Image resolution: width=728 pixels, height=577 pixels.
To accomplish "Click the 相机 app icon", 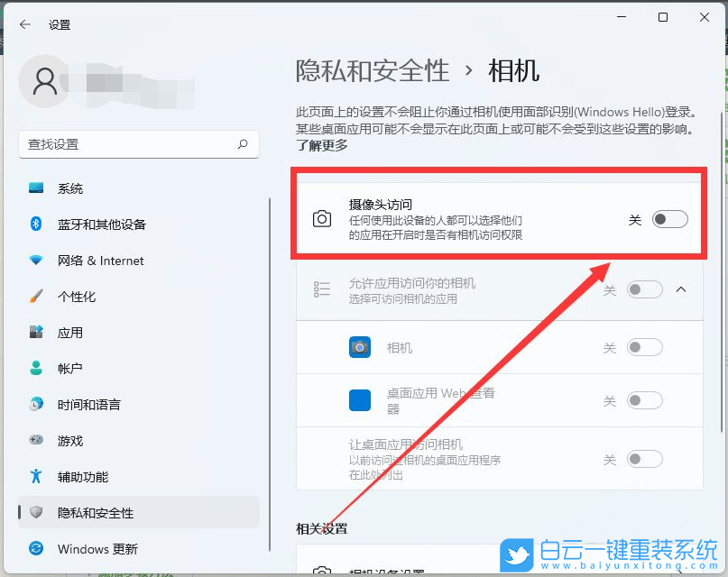I will click(360, 346).
